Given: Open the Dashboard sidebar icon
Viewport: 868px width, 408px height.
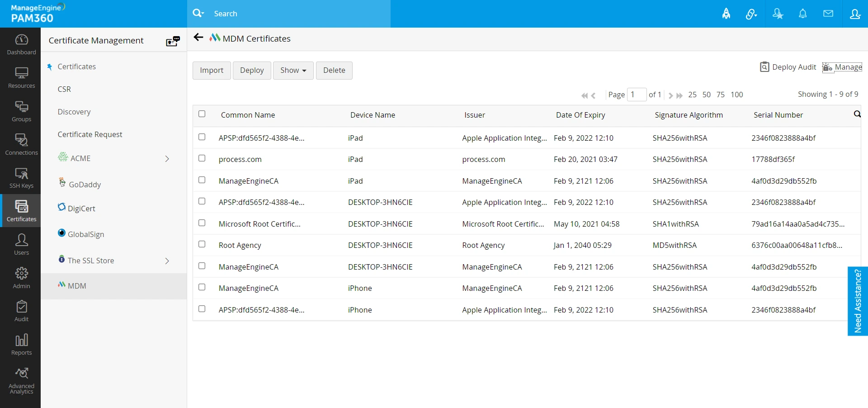Looking at the screenshot, I should pos(21,44).
